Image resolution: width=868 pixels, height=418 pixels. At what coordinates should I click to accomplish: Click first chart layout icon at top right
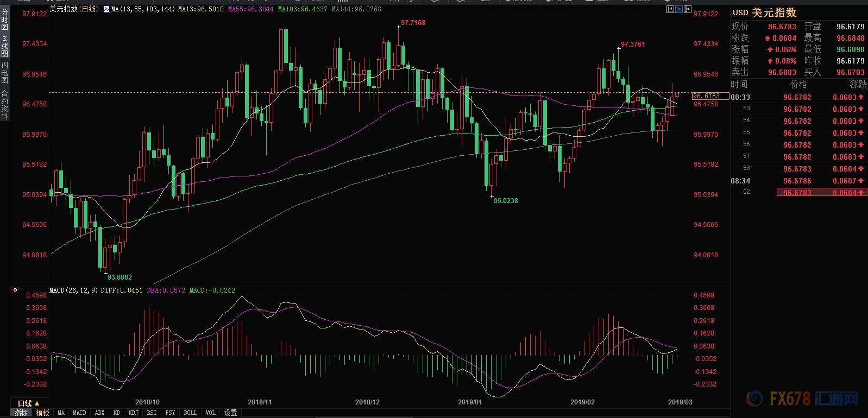point(670,9)
